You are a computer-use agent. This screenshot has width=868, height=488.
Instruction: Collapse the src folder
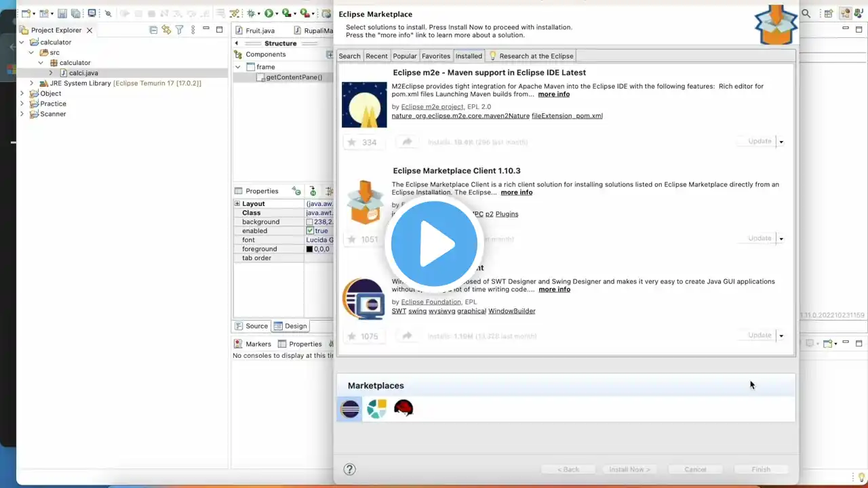pyautogui.click(x=31, y=52)
